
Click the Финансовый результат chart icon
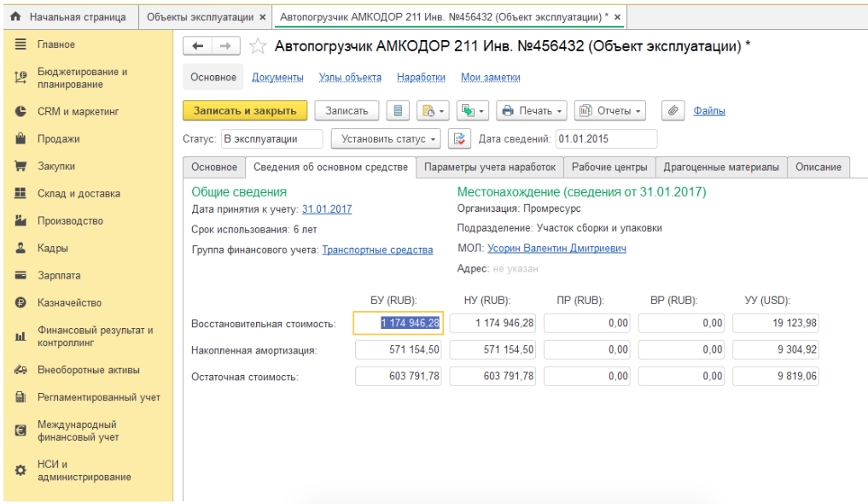20,337
